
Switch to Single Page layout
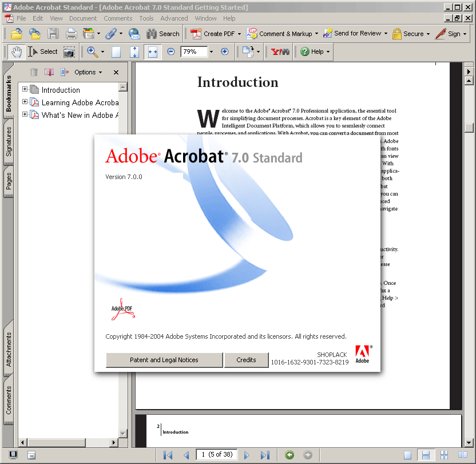pos(408,455)
